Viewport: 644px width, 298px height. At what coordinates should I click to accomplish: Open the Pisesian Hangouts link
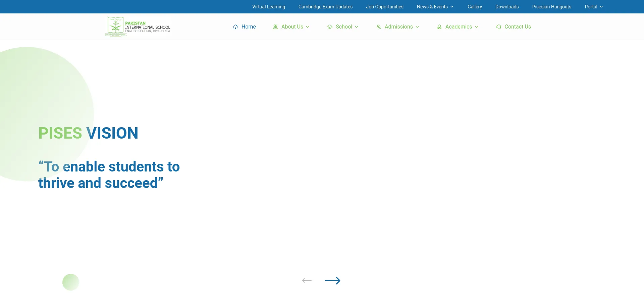(x=551, y=7)
